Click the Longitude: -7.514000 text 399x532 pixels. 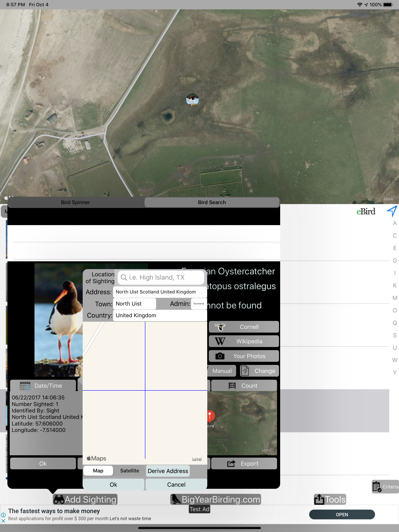39,430
